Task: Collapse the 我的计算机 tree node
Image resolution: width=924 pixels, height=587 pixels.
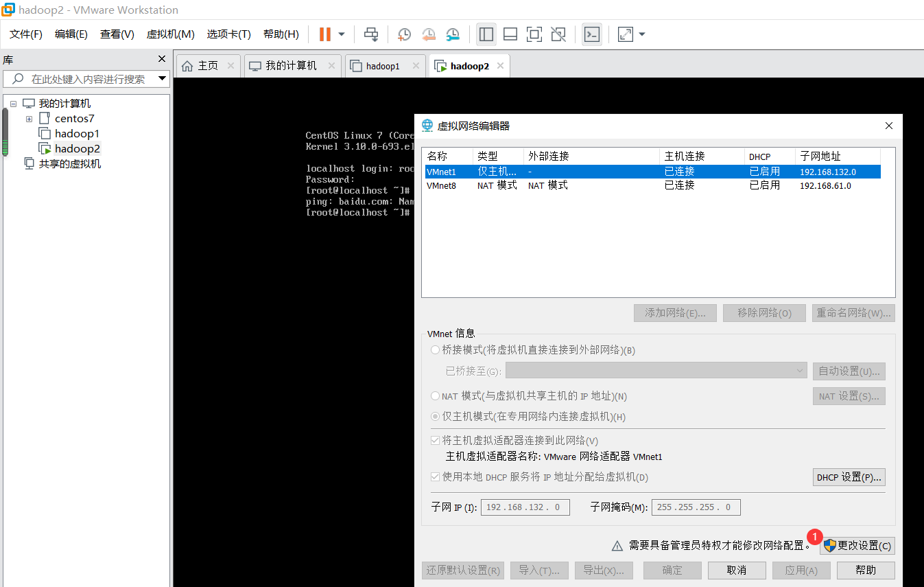Action: click(13, 104)
